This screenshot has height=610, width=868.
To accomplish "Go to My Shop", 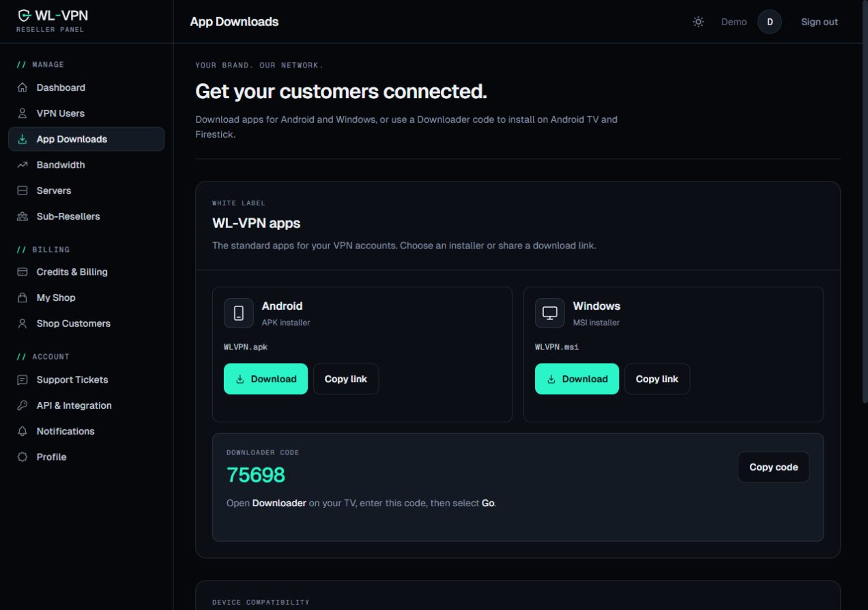I will coord(86,297).
